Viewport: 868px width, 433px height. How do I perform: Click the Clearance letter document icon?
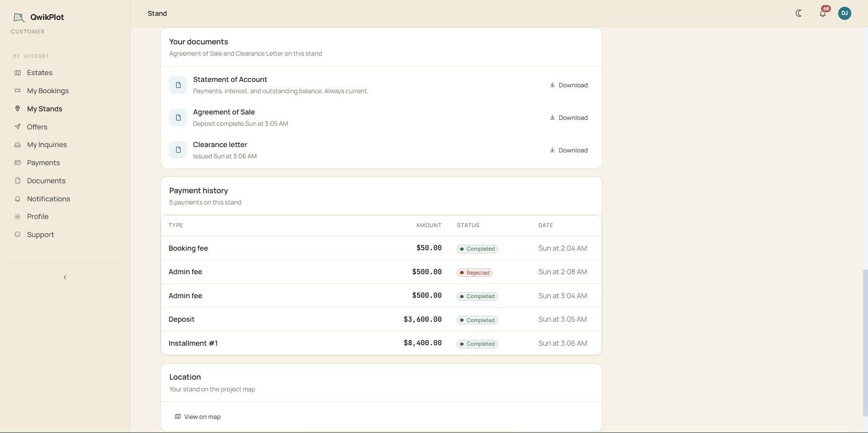click(x=178, y=150)
